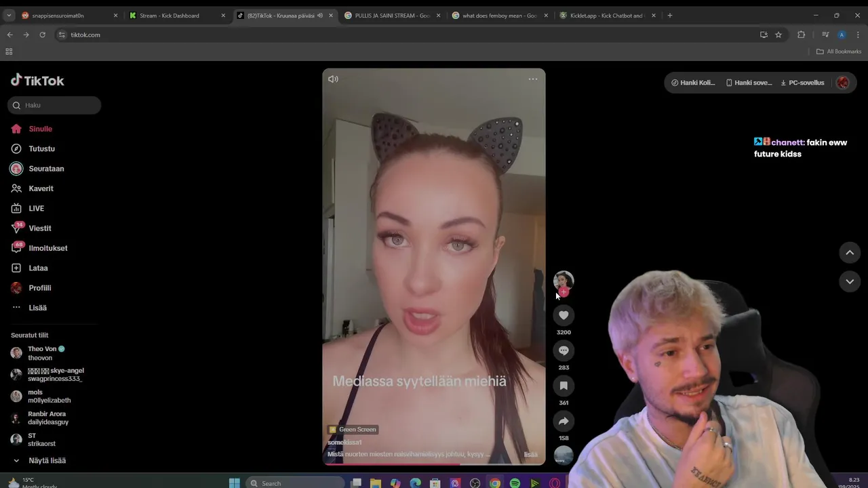Image resolution: width=868 pixels, height=488 pixels.
Task: Follow the creator via the plus badge
Action: [564, 292]
